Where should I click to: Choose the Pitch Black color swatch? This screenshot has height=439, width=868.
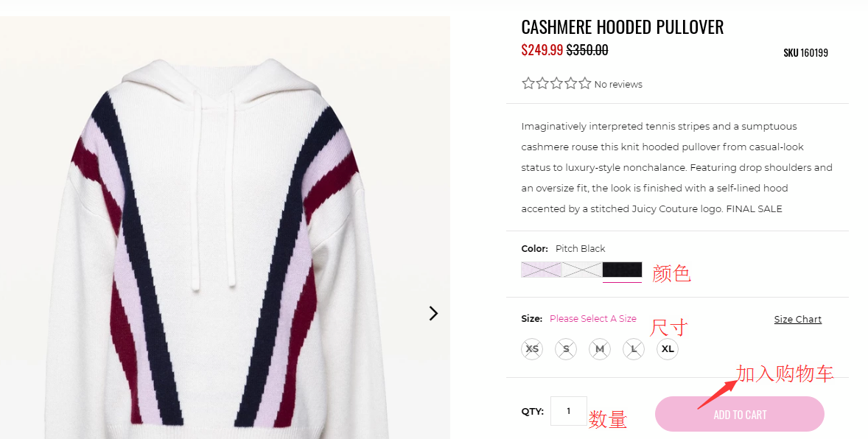[x=622, y=270]
